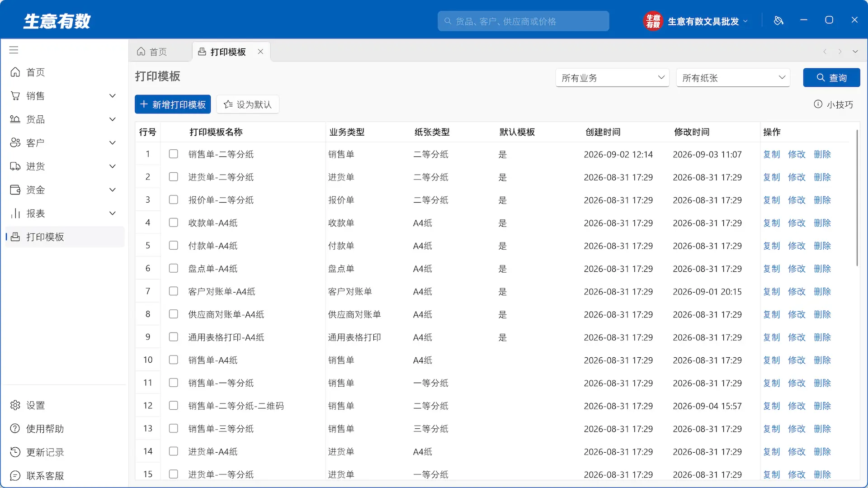Screen dimensions: 868x488
Task: Check the 报价单-二等分纸 row checkbox
Action: click(174, 200)
